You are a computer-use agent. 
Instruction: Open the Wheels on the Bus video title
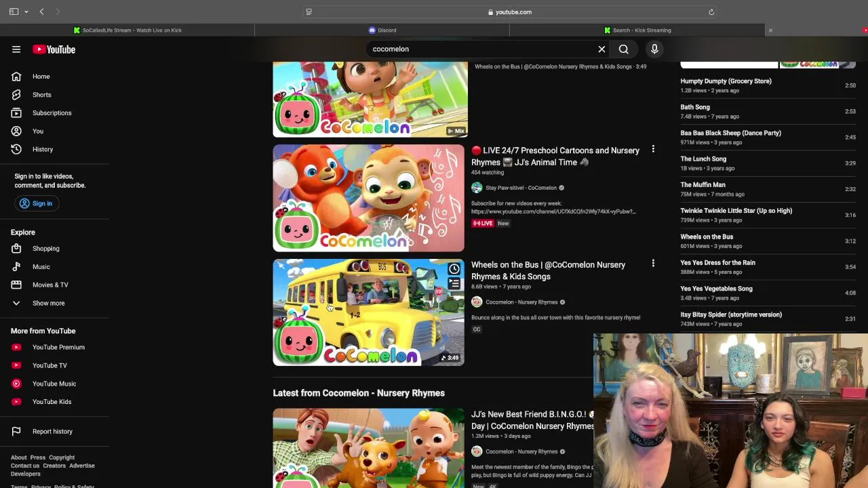548,270
